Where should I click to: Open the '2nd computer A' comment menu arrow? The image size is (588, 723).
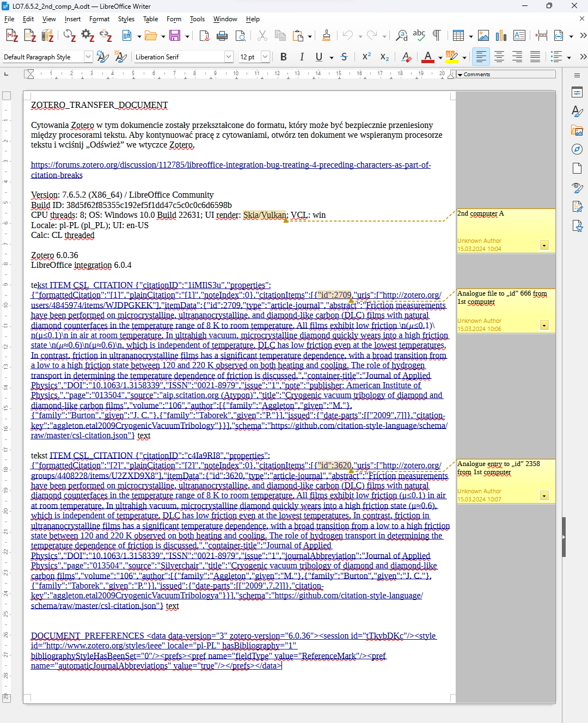(544, 246)
